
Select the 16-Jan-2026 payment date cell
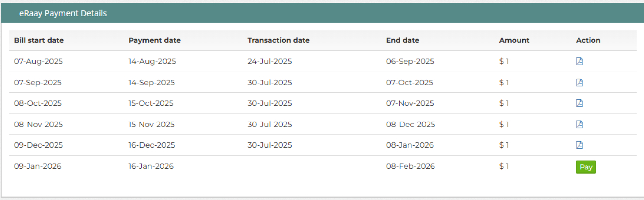coord(151,166)
